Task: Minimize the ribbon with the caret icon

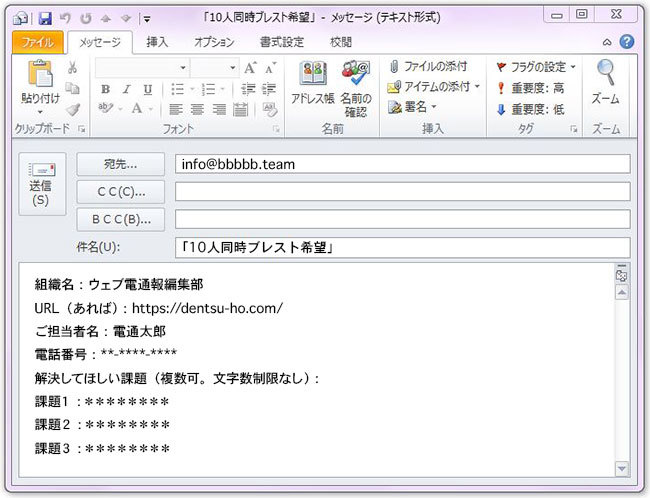Action: click(607, 42)
